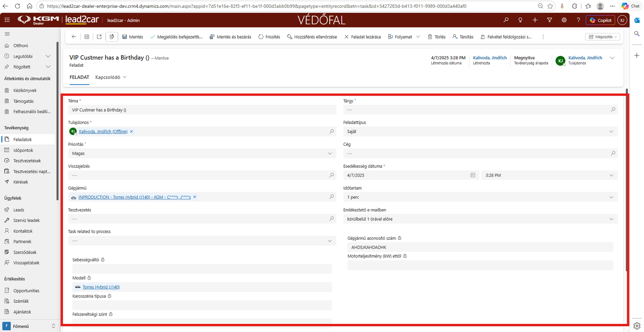Open the Torres Hybrid (J140) model link
The image size is (644, 332).
(101, 287)
